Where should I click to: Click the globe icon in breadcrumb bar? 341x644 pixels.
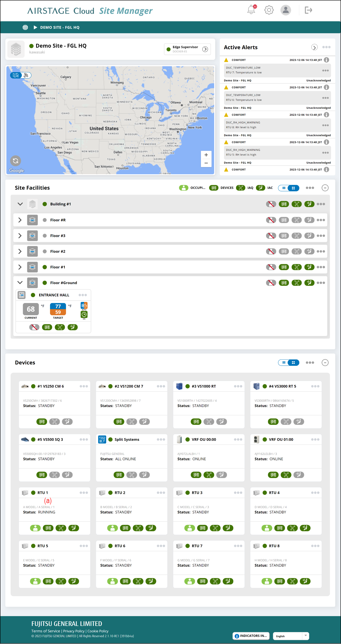click(25, 27)
